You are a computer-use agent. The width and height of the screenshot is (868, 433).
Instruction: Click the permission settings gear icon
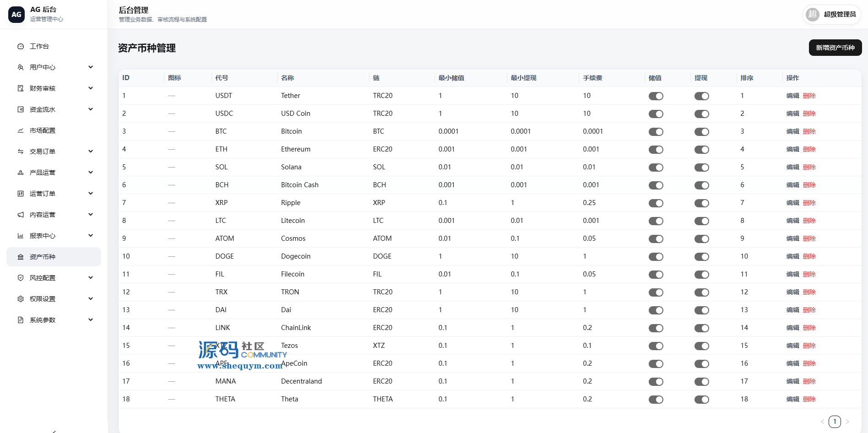(x=21, y=299)
